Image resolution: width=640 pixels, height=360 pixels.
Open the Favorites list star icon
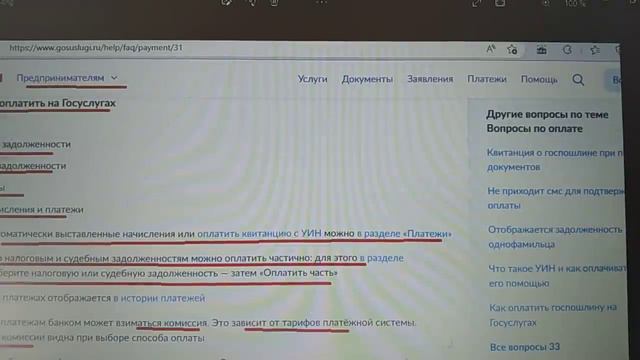point(595,50)
